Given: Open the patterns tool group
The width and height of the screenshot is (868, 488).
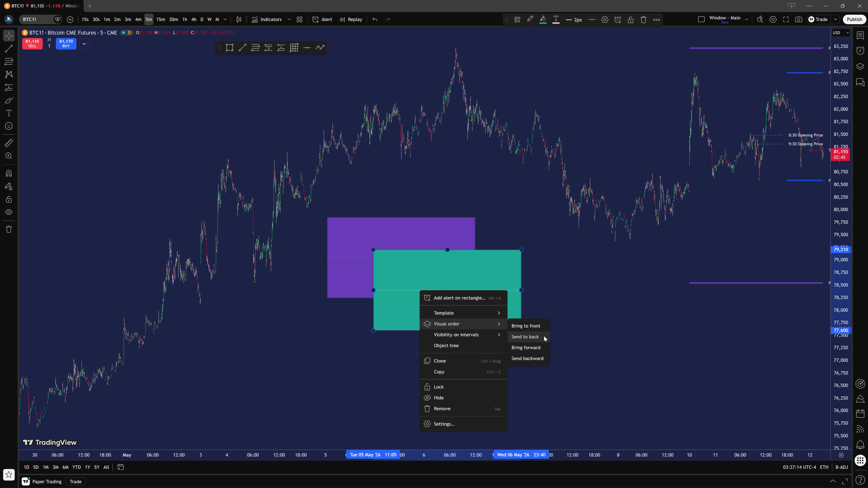Looking at the screenshot, I should [9, 74].
